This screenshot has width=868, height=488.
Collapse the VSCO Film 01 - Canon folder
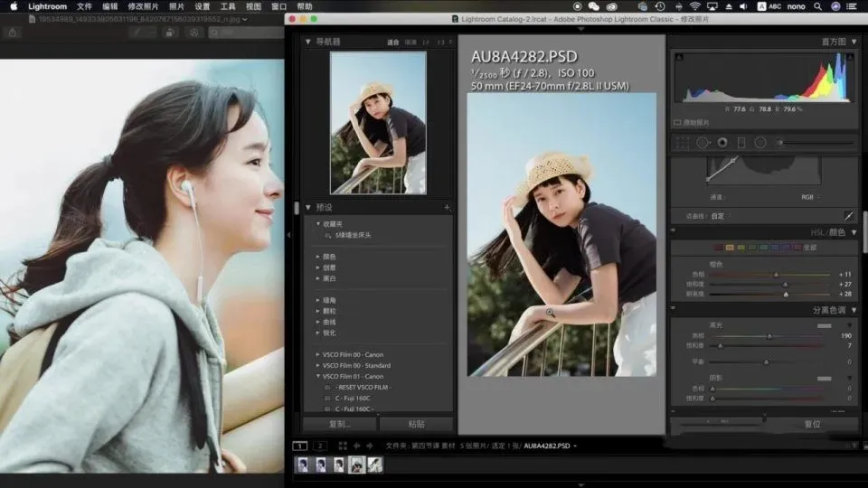coord(318,376)
